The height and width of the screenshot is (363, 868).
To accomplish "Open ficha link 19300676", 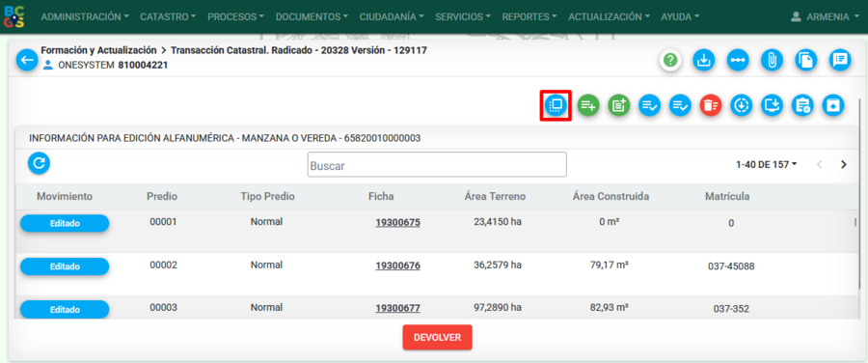I will (397, 266).
